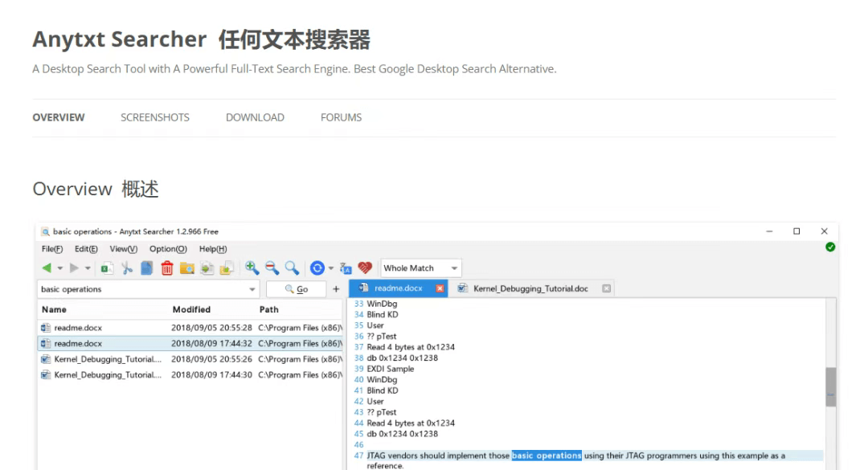The height and width of the screenshot is (470, 868).
Task: Click the plus add-tab button
Action: [336, 289]
